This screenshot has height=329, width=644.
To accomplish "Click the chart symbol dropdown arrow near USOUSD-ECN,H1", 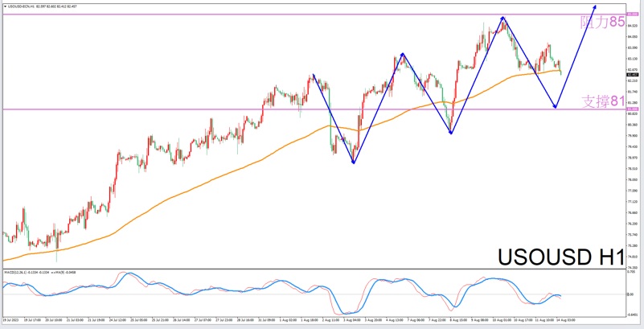I will click(5, 6).
